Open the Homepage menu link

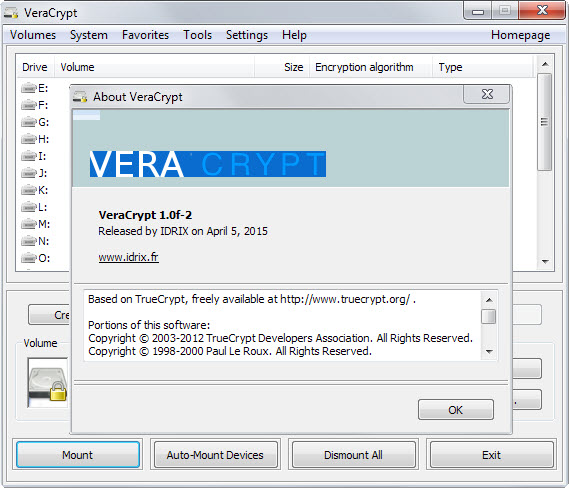[520, 35]
